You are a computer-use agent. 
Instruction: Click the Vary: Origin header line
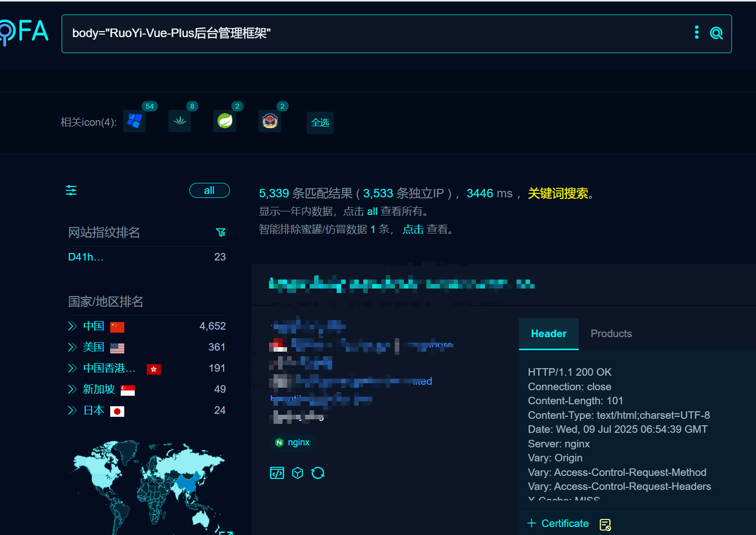pyautogui.click(x=555, y=458)
